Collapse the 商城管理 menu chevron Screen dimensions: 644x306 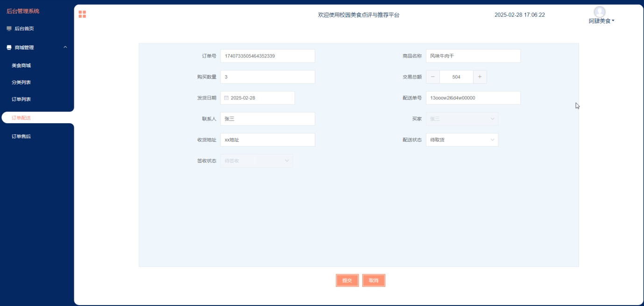pos(65,47)
